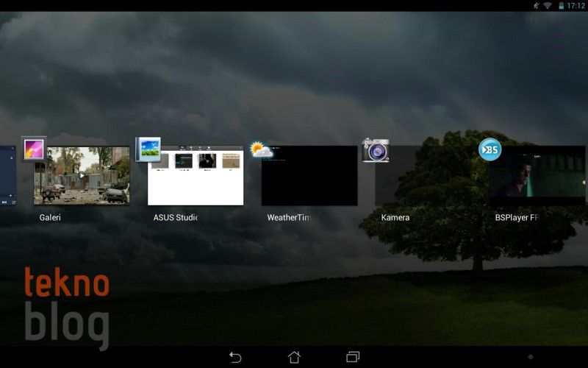Tap the WeatherTime sun-and-cloud icon
Screen dimensions: 588x368
pos(261,150)
